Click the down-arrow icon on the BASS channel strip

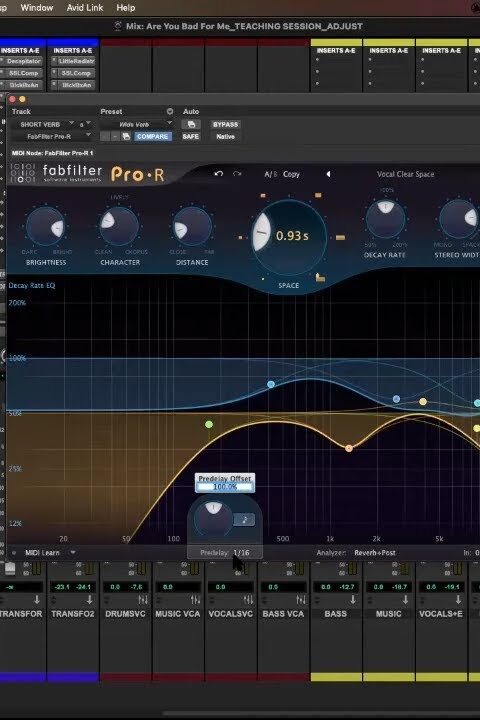pyautogui.click(x=353, y=600)
